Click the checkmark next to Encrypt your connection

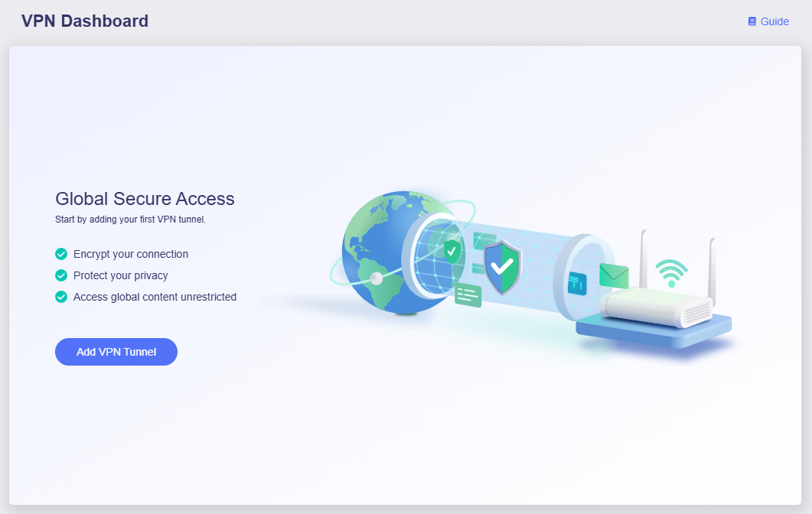pyautogui.click(x=61, y=254)
